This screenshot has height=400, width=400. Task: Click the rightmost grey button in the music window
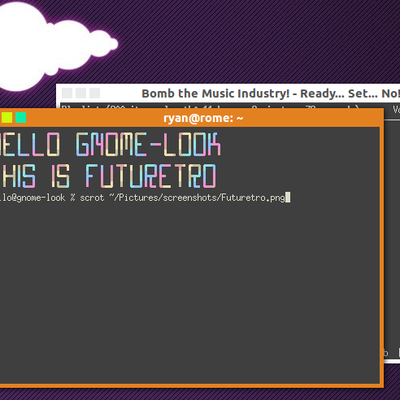click(95, 93)
